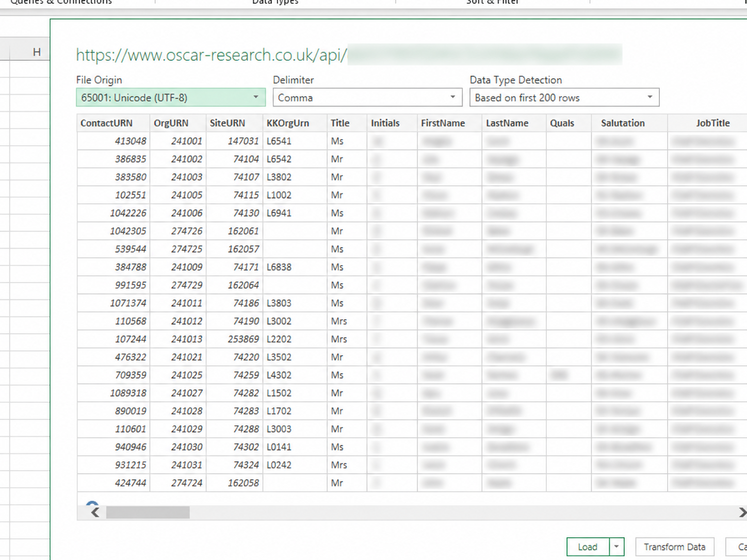
Task: Click ContactURN cell 476322
Action: click(113, 357)
